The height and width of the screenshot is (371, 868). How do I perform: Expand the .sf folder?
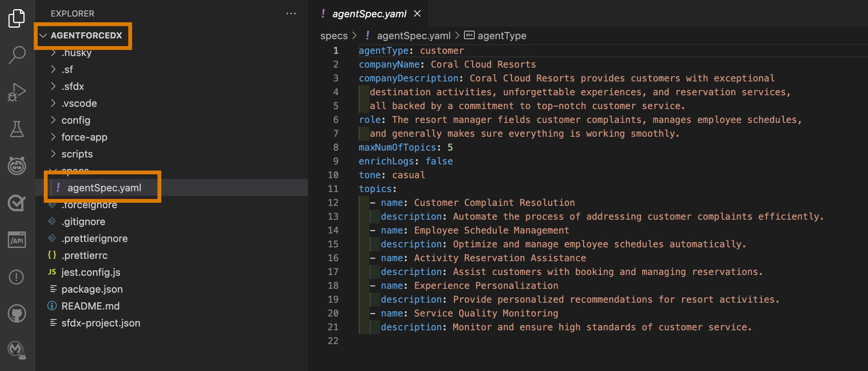pos(171,70)
